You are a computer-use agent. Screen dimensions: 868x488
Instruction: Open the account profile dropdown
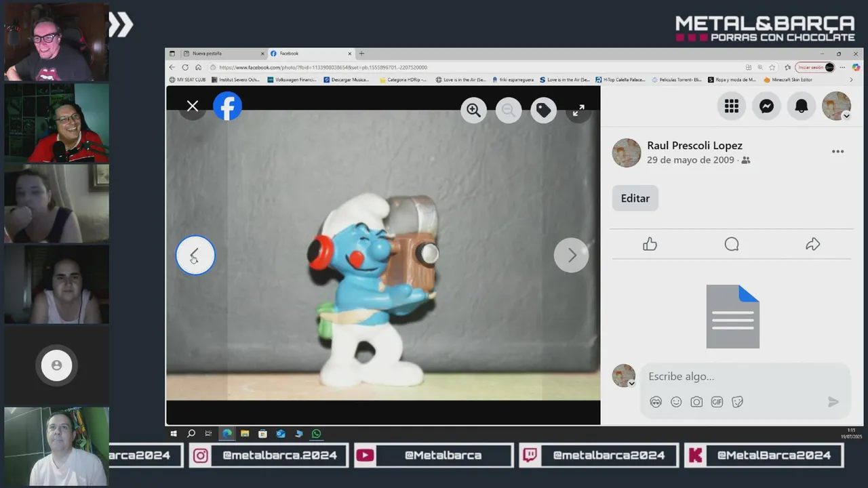[x=837, y=106]
